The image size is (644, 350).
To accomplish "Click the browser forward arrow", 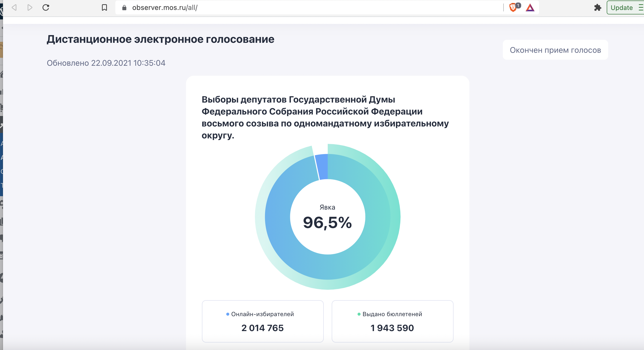I will point(30,7).
